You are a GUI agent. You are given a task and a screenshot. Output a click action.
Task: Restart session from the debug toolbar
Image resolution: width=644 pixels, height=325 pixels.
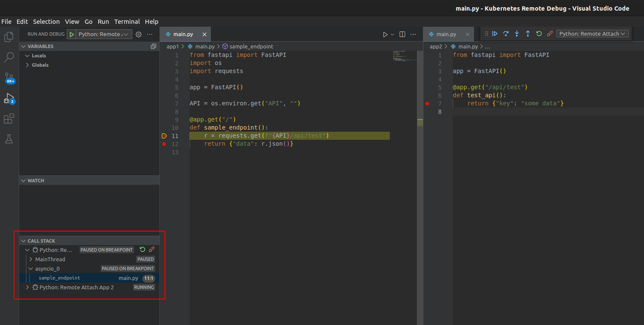pyautogui.click(x=539, y=34)
